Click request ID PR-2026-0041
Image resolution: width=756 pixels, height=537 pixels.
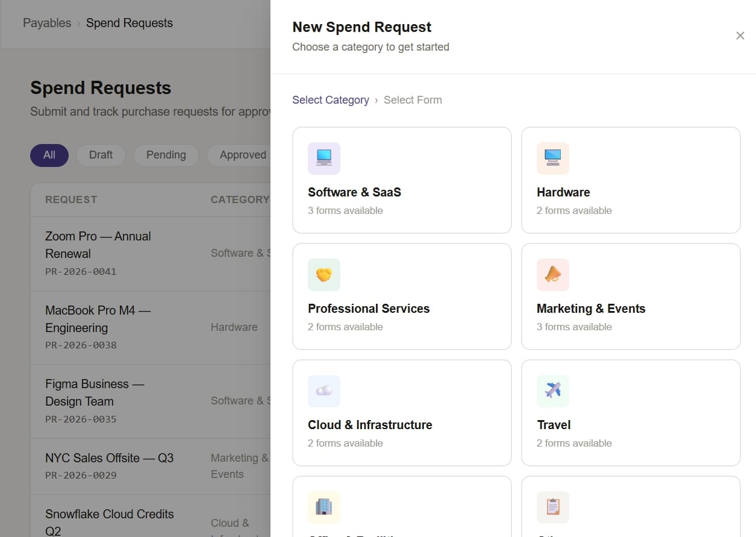[x=81, y=271]
